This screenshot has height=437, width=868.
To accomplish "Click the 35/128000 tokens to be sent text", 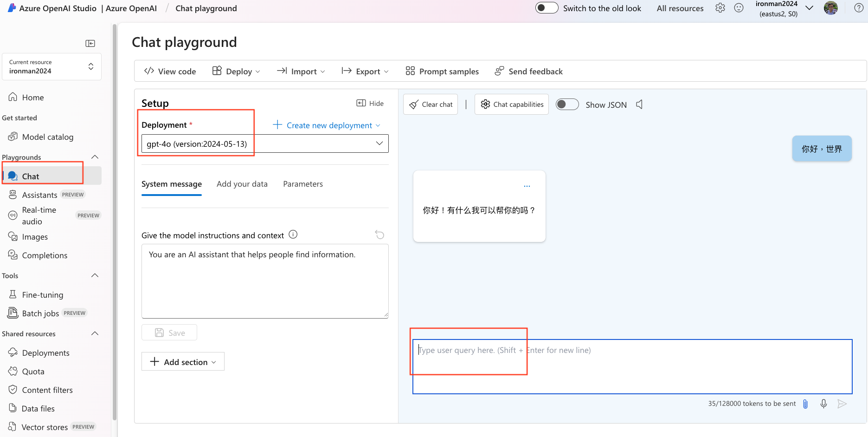I will pos(752,404).
